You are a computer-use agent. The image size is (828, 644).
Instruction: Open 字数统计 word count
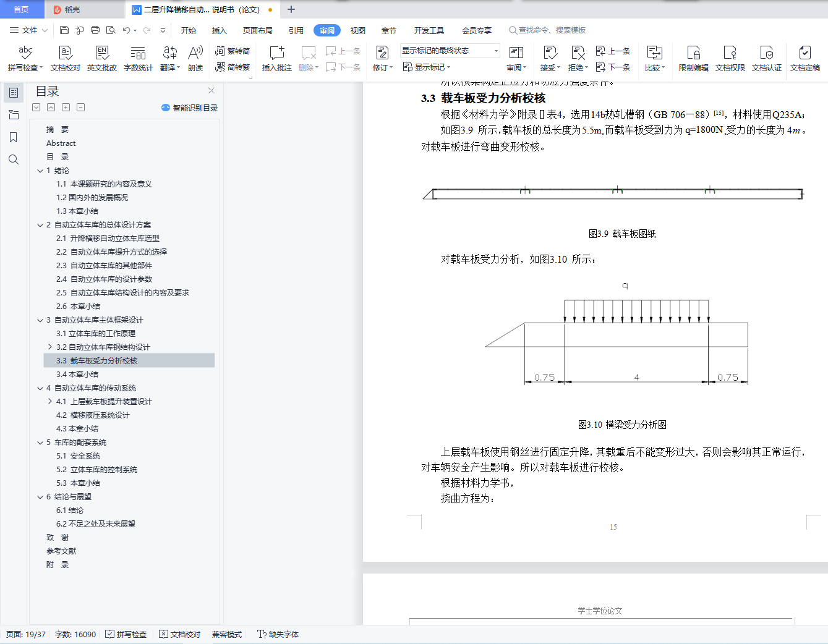[x=139, y=59]
